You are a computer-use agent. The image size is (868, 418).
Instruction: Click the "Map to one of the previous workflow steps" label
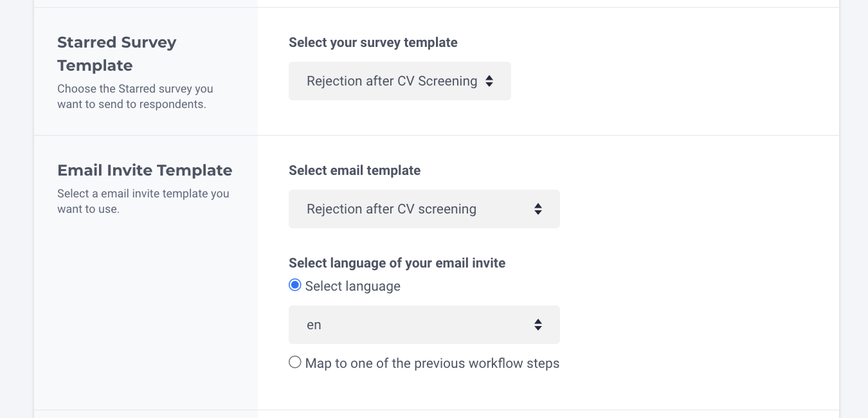[x=432, y=363]
